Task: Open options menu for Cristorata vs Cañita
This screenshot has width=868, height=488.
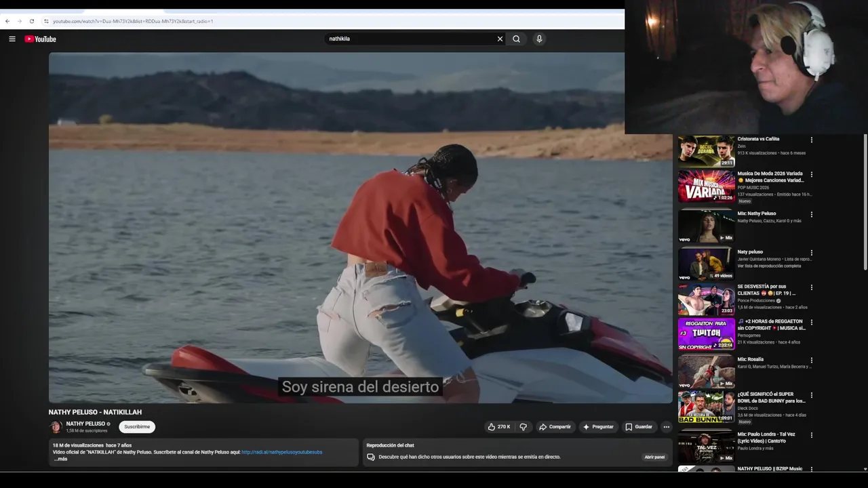Action: click(x=812, y=140)
